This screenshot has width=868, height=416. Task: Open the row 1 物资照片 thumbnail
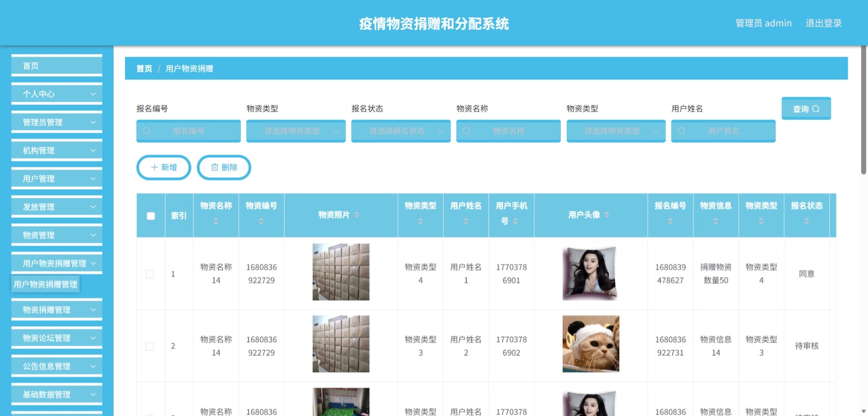click(341, 272)
